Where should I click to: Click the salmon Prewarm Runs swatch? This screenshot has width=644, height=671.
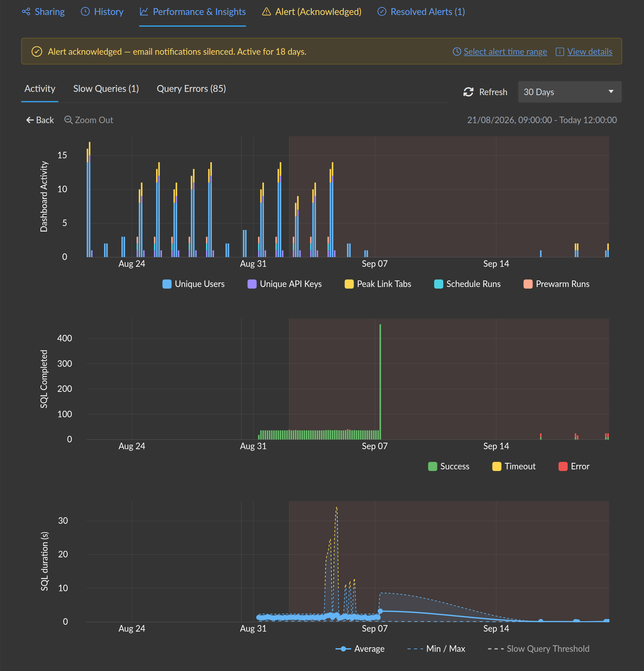(528, 284)
